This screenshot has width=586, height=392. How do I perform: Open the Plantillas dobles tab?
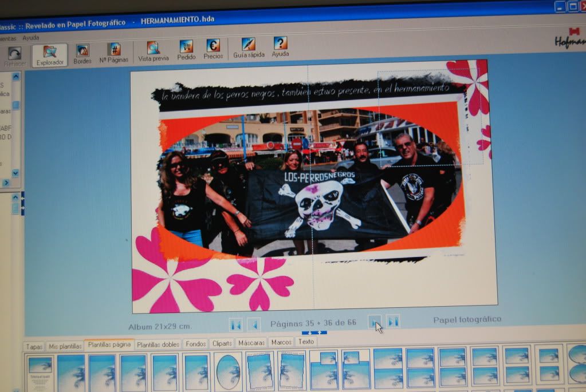point(158,344)
